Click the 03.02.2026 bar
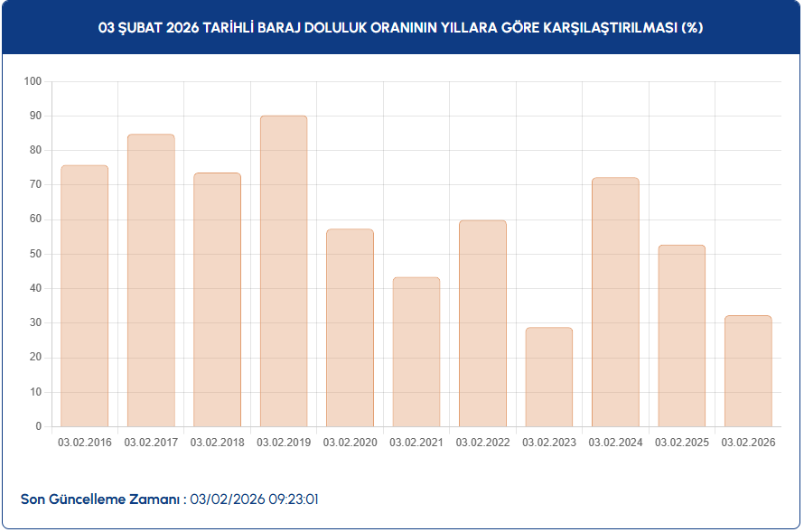The width and height of the screenshot is (804, 532). click(x=748, y=371)
